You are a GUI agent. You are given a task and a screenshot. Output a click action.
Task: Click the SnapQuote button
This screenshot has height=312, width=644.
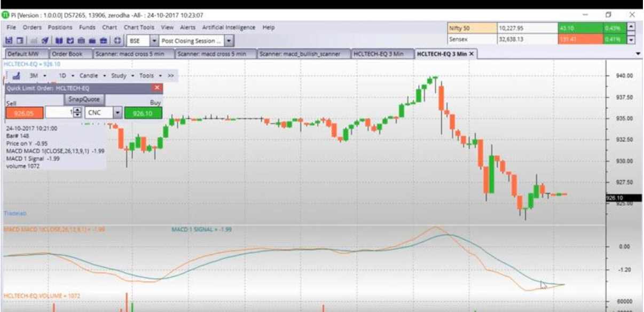[85, 99]
